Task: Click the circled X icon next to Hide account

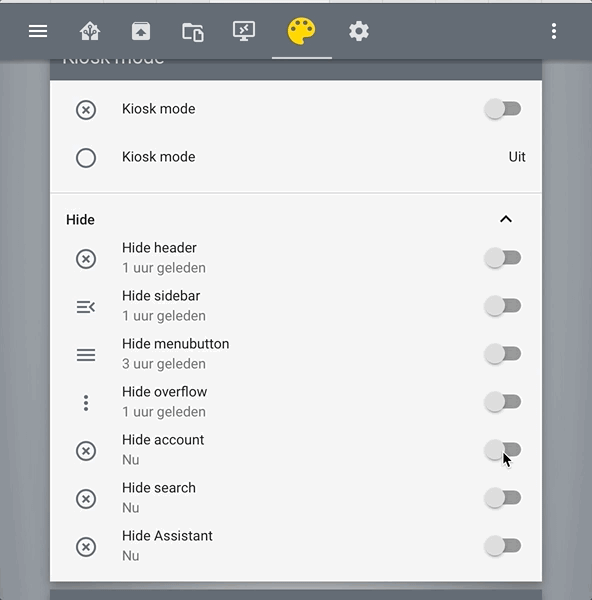Action: [86, 451]
